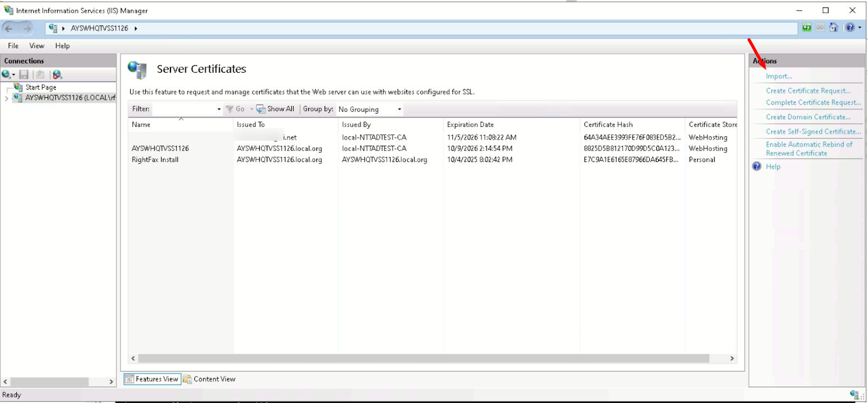Screen dimensions: 868x403
Task: Open the View menu
Action: point(37,46)
